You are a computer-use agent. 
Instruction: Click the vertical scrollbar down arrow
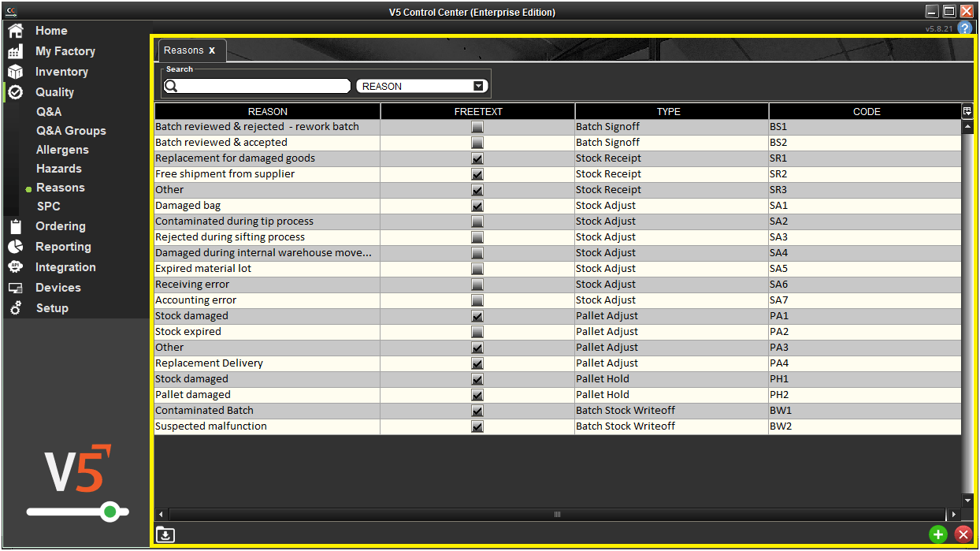point(967,500)
